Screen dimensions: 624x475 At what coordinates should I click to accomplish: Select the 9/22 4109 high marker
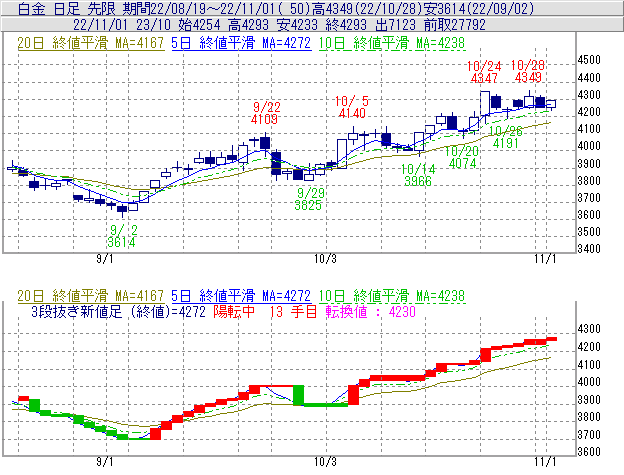tap(266, 113)
